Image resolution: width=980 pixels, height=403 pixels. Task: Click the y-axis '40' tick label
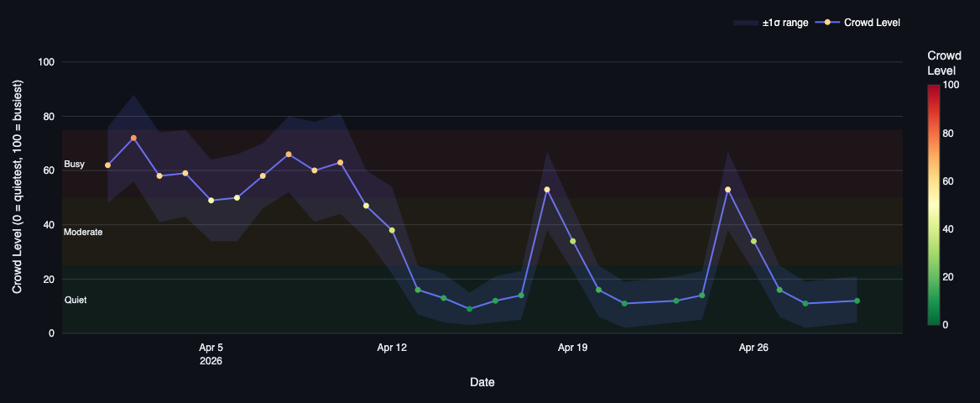pyautogui.click(x=50, y=225)
